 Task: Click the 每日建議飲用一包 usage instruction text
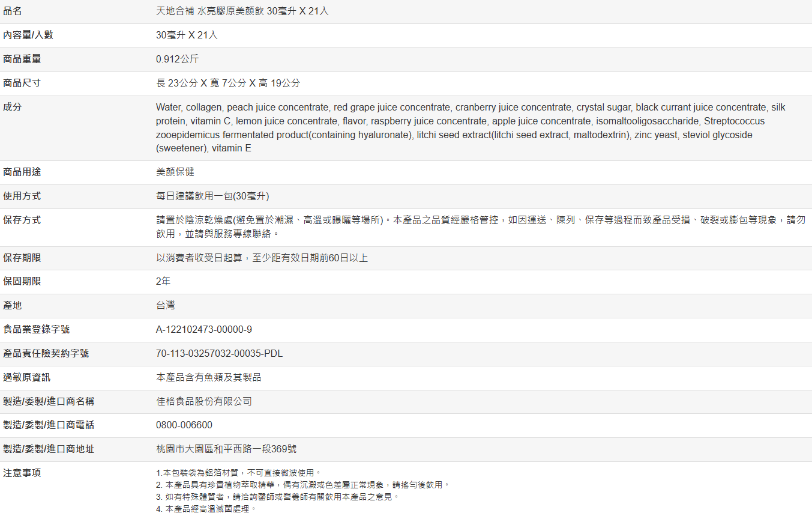pyautogui.click(x=212, y=196)
